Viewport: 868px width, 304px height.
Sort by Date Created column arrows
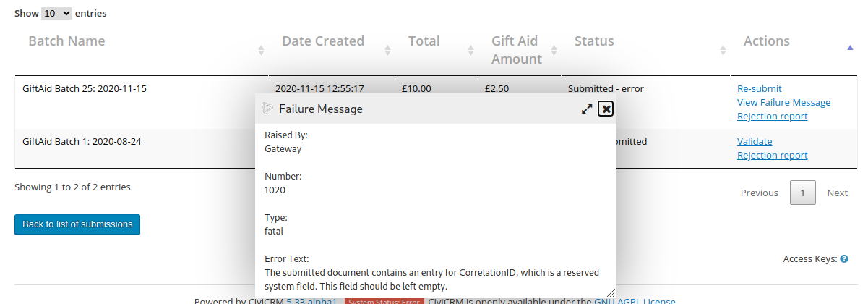click(x=387, y=50)
